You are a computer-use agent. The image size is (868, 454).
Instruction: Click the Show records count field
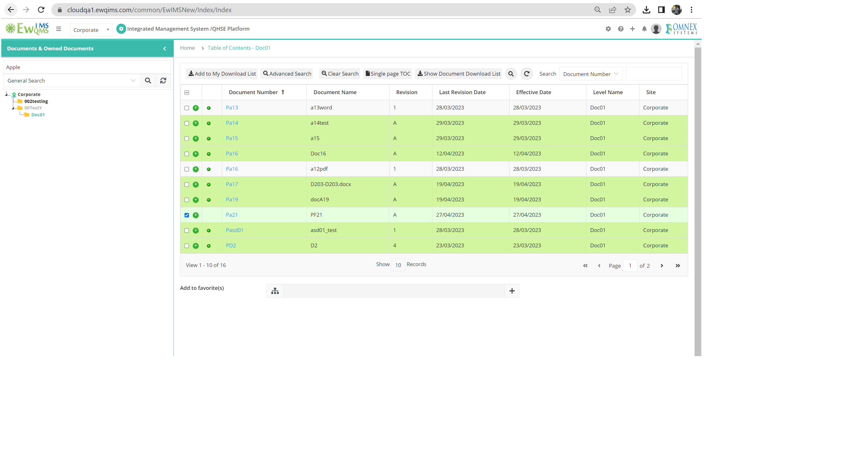point(398,265)
